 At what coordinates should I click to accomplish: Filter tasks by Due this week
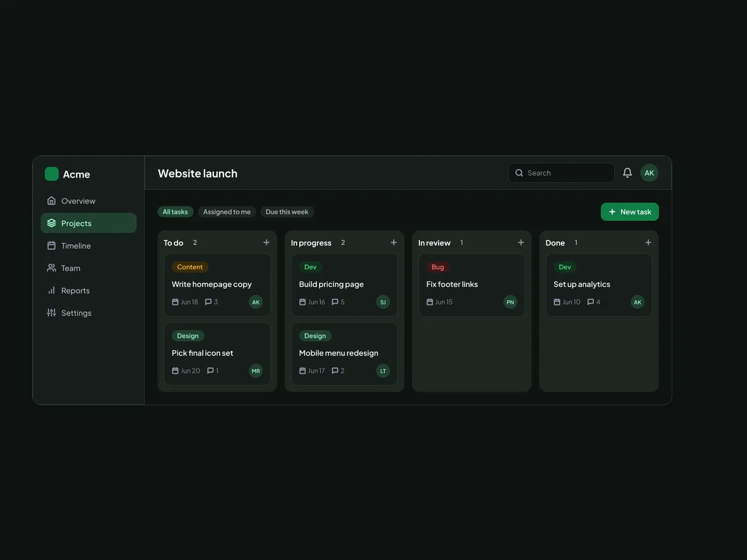click(x=287, y=212)
